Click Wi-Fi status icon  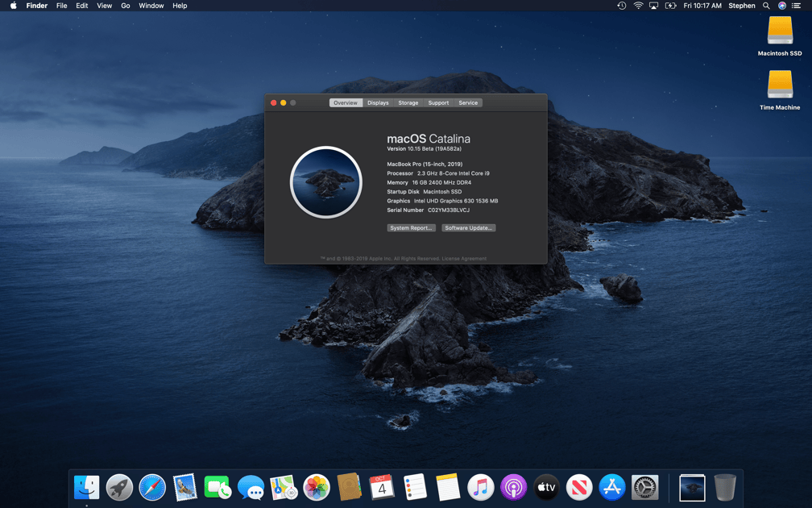click(x=639, y=6)
